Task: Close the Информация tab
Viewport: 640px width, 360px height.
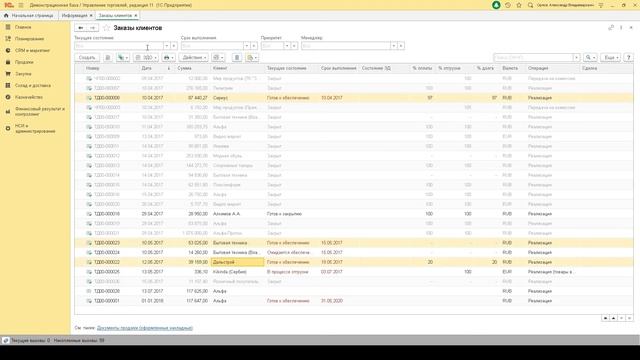Action: [91, 16]
